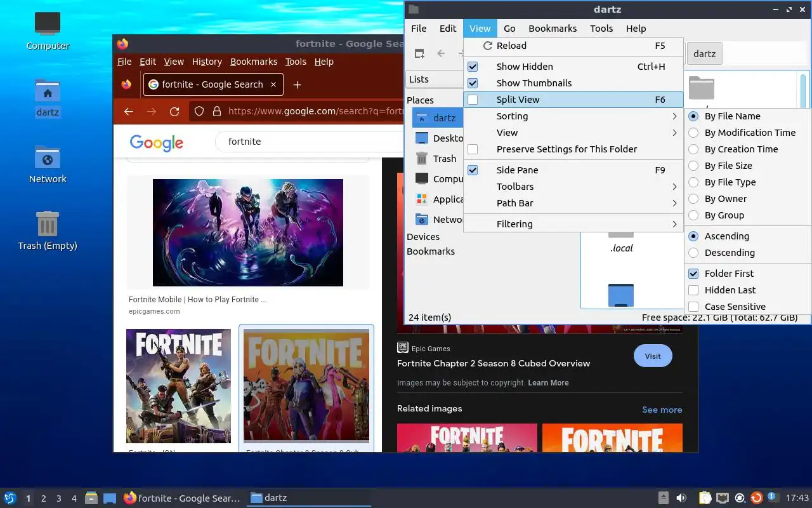Switch to workspace 2 in taskbar

coord(43,498)
